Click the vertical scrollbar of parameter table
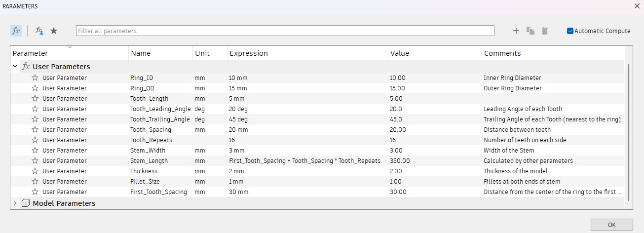 (628, 132)
